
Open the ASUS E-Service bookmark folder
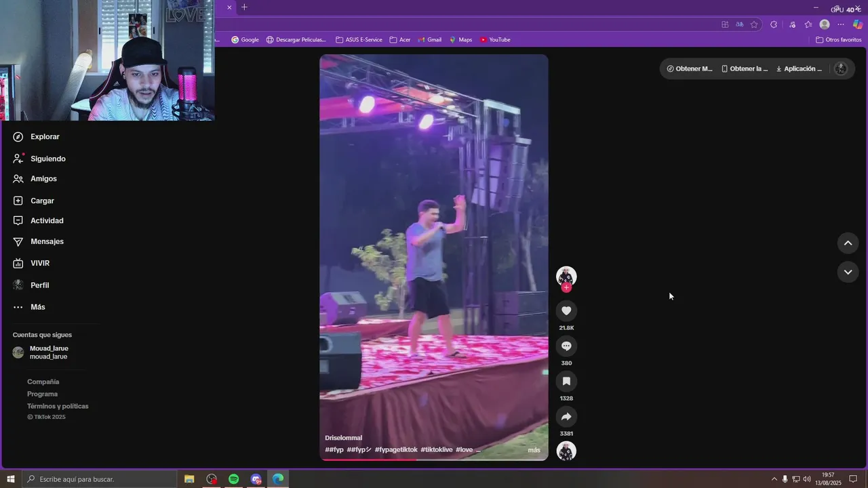click(359, 40)
